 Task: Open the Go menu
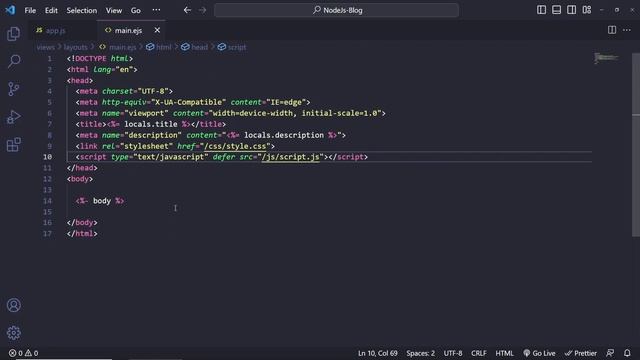tap(136, 10)
